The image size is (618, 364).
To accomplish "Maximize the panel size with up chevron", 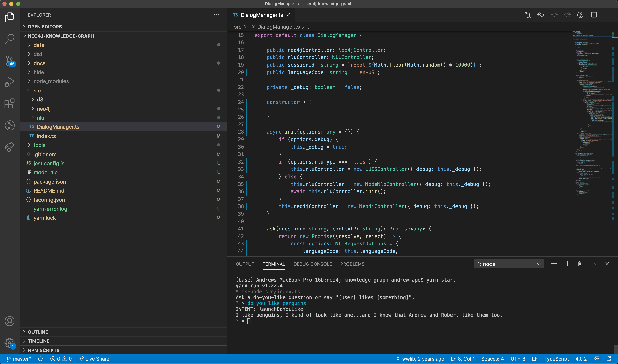I will (594, 264).
